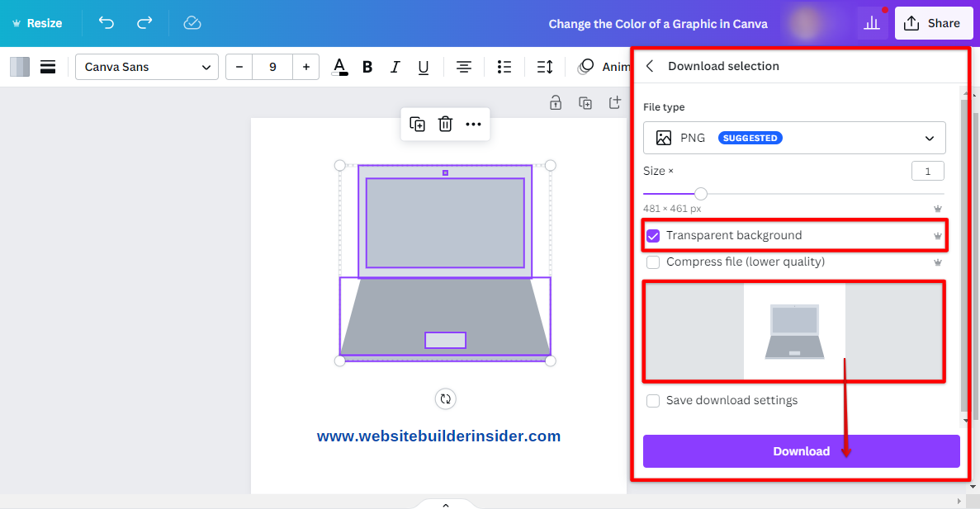Viewport: 980px width, 509px height.
Task: Check Save download settings
Action: point(653,401)
